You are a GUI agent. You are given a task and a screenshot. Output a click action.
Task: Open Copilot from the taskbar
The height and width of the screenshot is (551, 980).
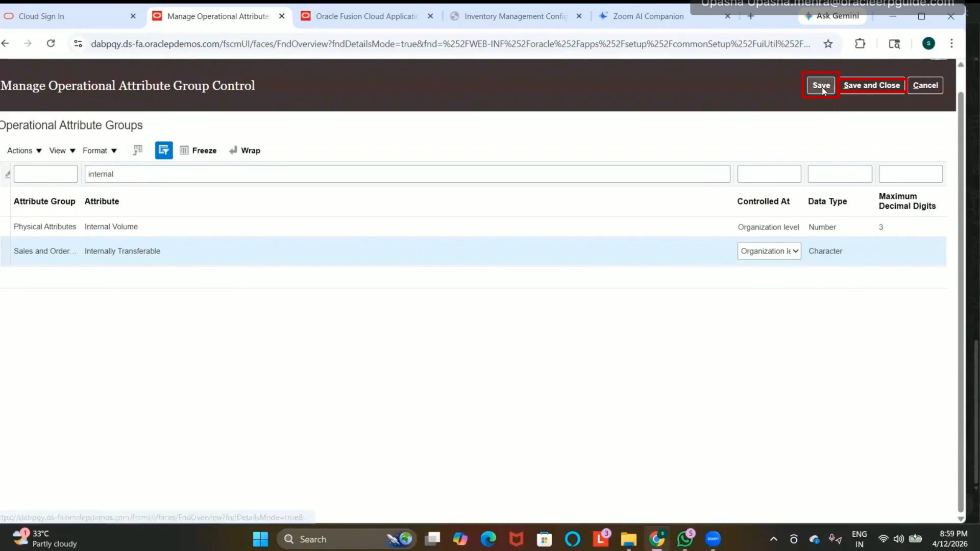pyautogui.click(x=460, y=539)
